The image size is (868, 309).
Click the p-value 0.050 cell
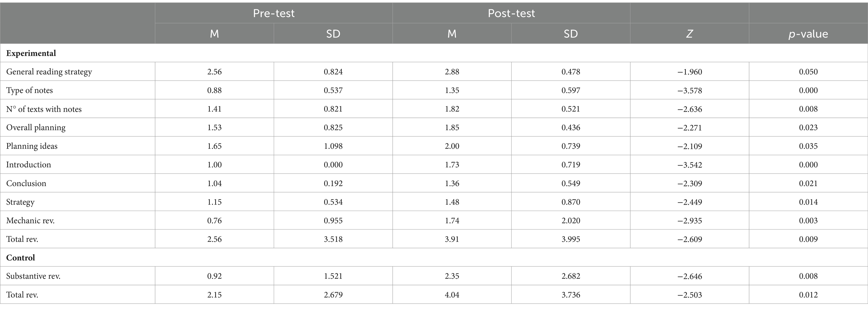coord(808,72)
